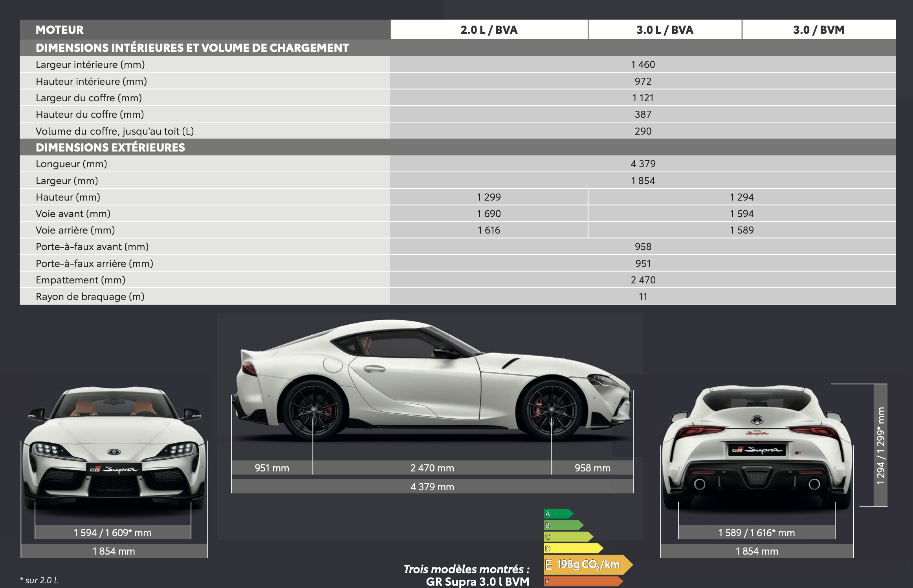Click the B energy class arrow
The width and height of the screenshot is (913, 588).
(x=564, y=525)
